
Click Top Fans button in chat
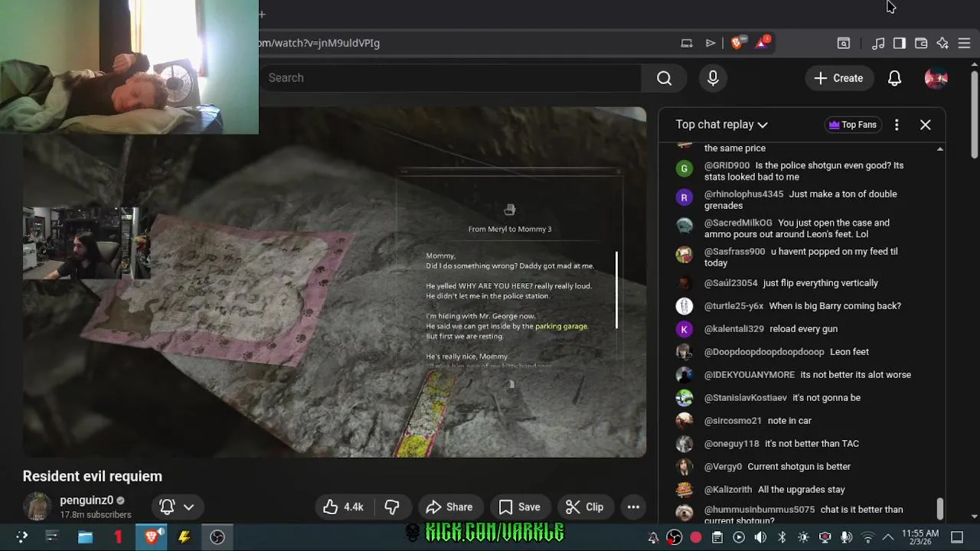pos(853,125)
